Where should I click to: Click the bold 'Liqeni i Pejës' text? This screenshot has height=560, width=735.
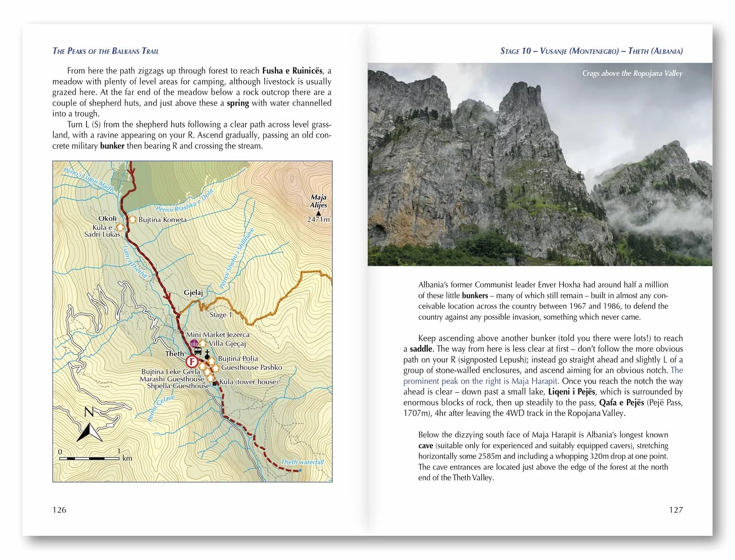tap(572, 392)
